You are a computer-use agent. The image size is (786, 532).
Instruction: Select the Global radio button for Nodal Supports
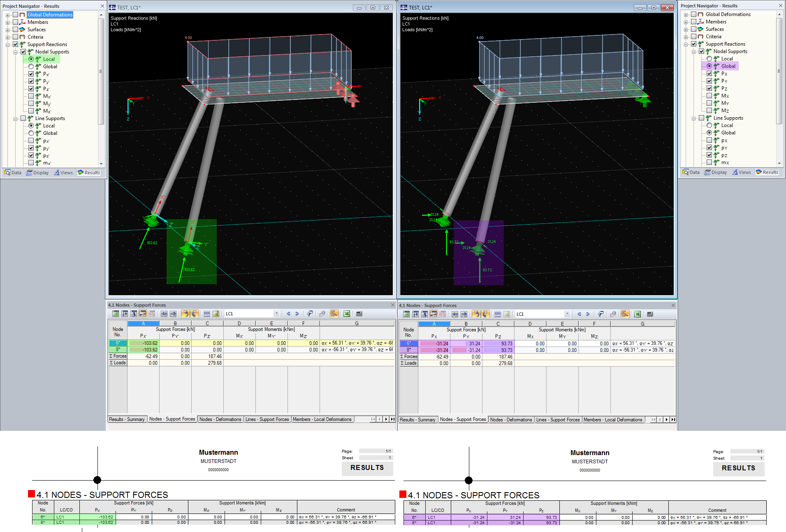pos(31,66)
